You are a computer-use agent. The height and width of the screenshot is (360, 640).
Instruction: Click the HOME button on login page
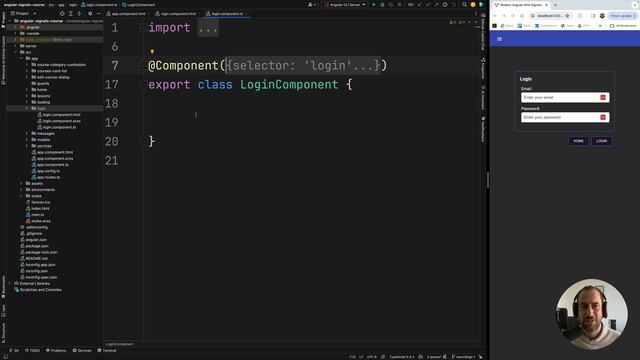(578, 141)
